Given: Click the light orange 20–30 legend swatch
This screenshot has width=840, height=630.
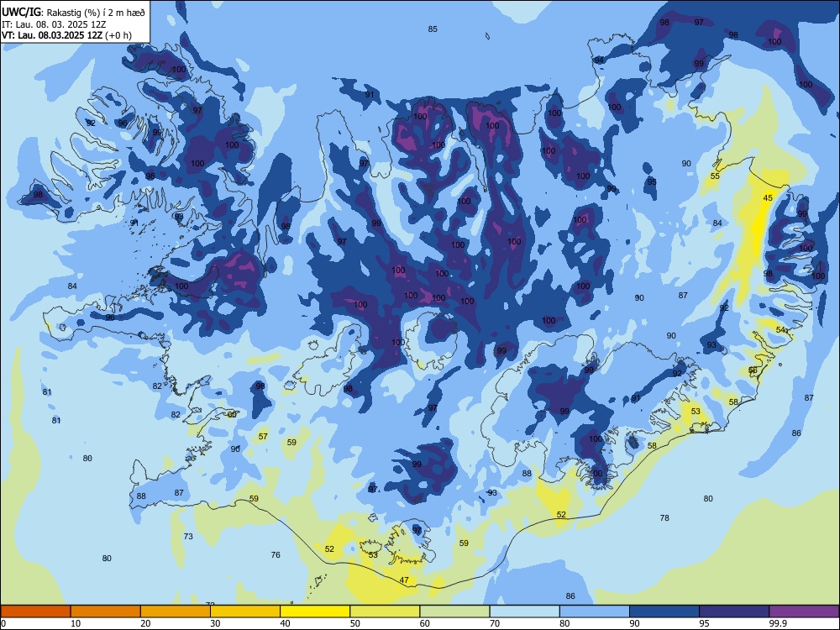Looking at the screenshot, I should [x=176, y=612].
